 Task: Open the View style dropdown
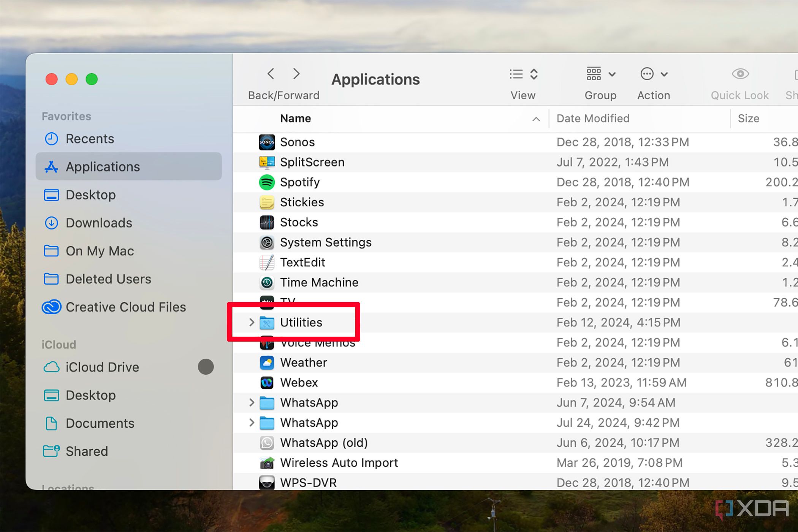tap(523, 74)
